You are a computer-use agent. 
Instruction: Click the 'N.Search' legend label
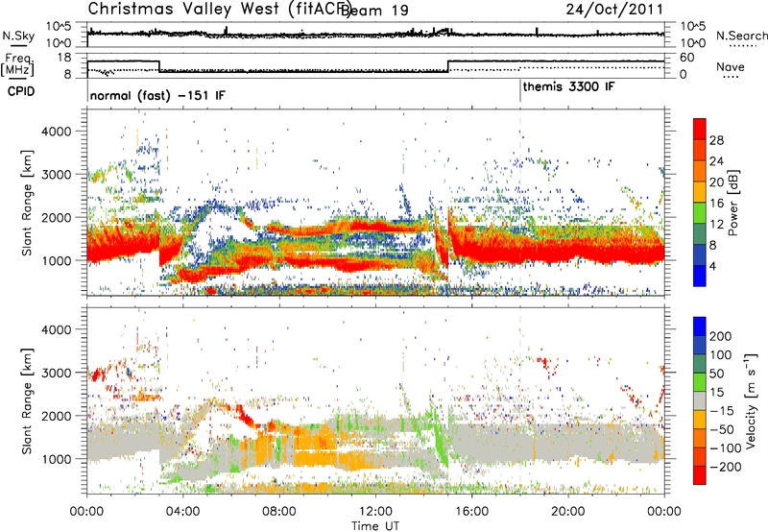(x=741, y=36)
